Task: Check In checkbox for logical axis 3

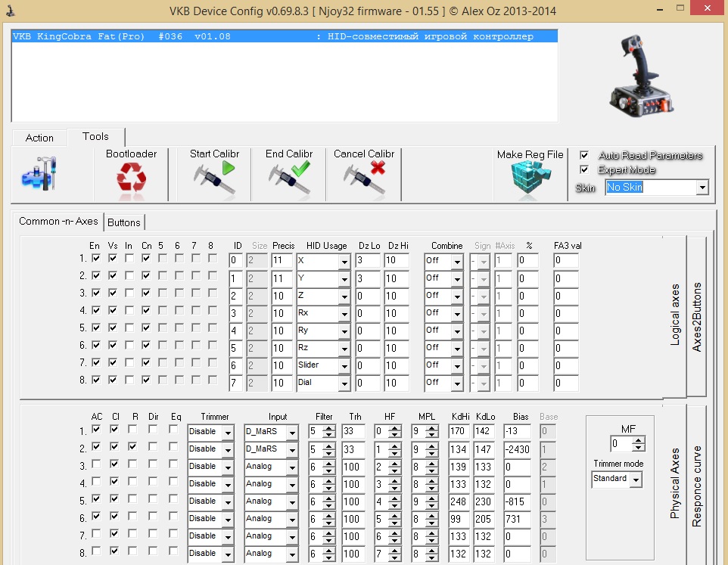Action: click(129, 293)
